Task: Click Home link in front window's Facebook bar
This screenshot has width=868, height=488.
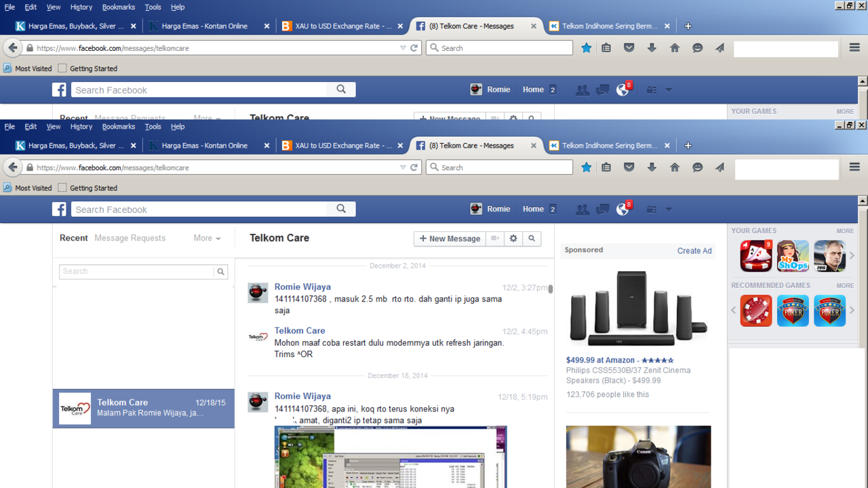Action: click(x=533, y=209)
